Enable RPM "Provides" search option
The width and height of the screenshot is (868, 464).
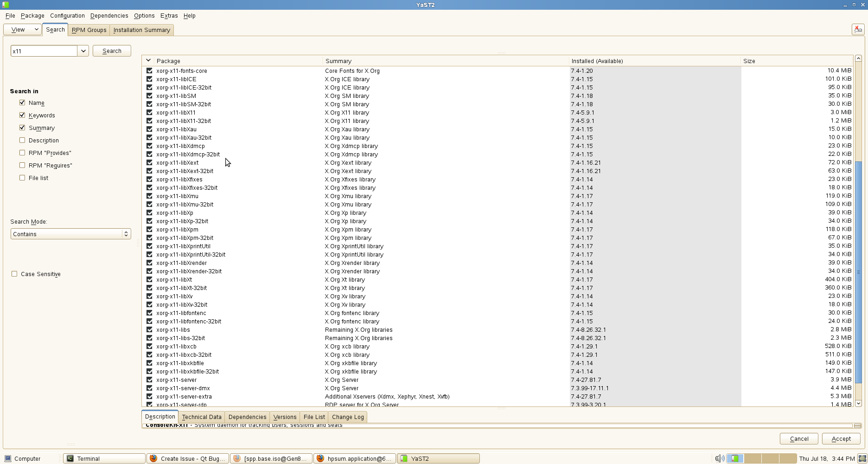(22, 153)
